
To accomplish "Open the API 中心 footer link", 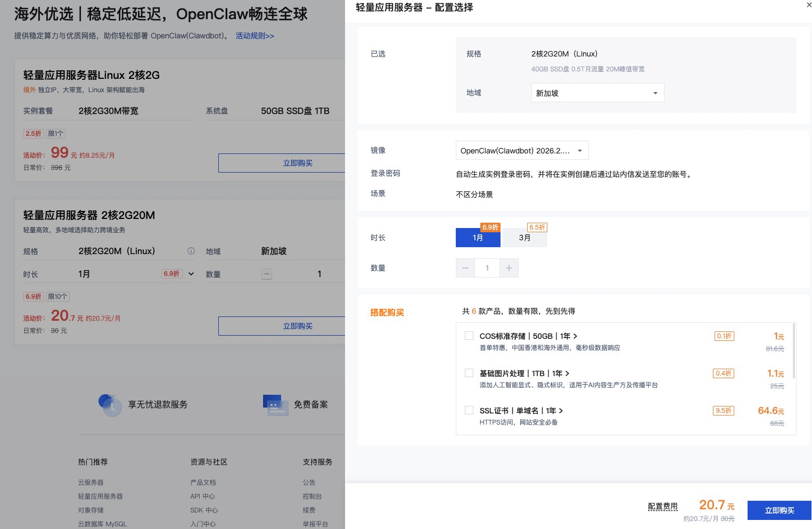I will (203, 496).
